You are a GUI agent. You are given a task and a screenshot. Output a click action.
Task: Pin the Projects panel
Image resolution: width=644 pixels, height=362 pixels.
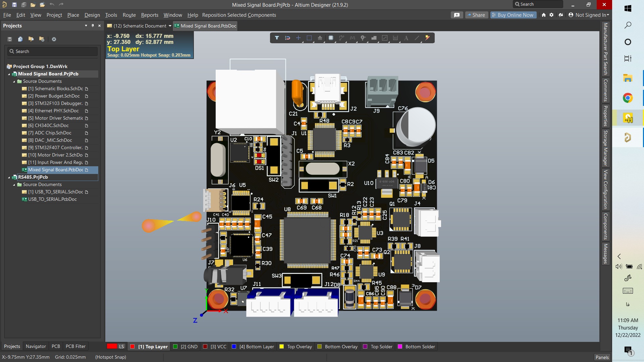pos(93,26)
